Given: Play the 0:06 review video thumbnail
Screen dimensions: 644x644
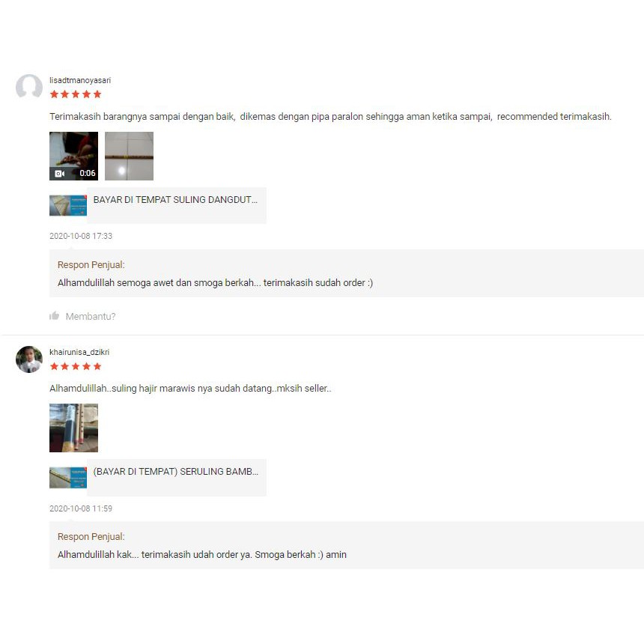Looking at the screenshot, I should (73, 156).
